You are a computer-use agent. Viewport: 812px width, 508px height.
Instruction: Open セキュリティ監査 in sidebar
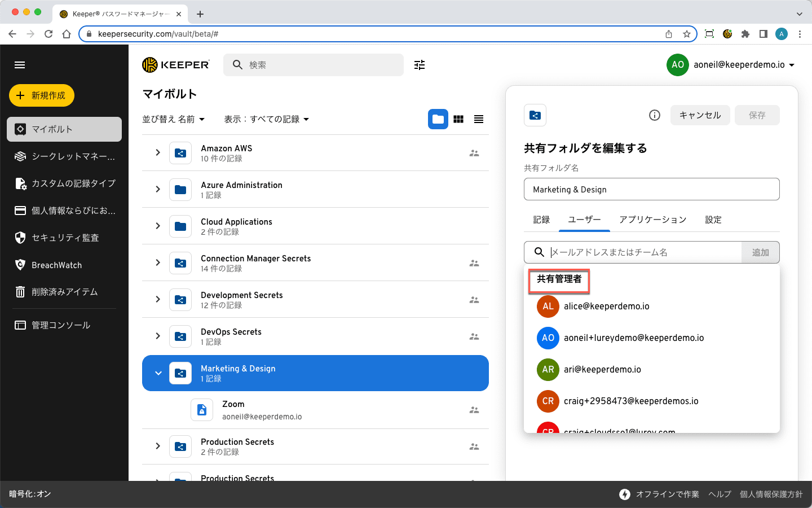[65, 238]
